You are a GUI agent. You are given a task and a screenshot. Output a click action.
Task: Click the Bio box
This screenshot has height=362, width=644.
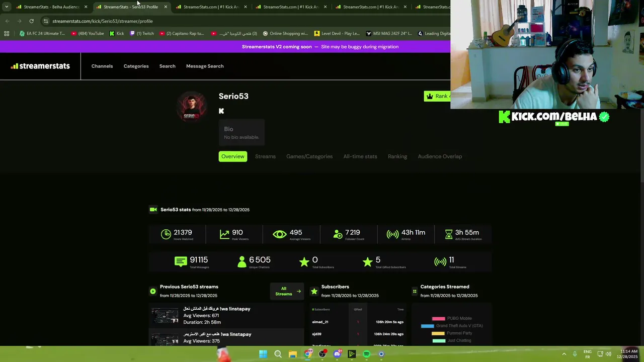[x=242, y=133]
